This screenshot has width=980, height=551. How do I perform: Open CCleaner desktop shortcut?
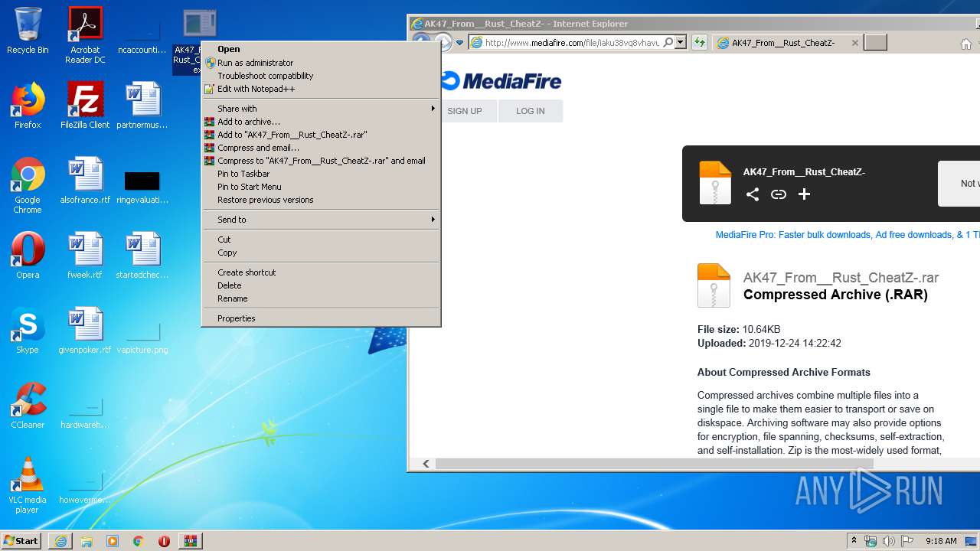coord(28,406)
